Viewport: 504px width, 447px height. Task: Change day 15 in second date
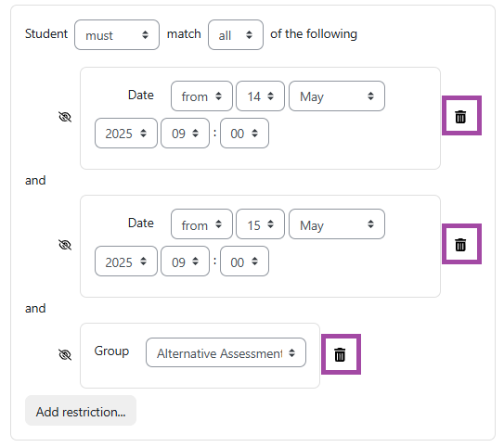pyautogui.click(x=260, y=224)
